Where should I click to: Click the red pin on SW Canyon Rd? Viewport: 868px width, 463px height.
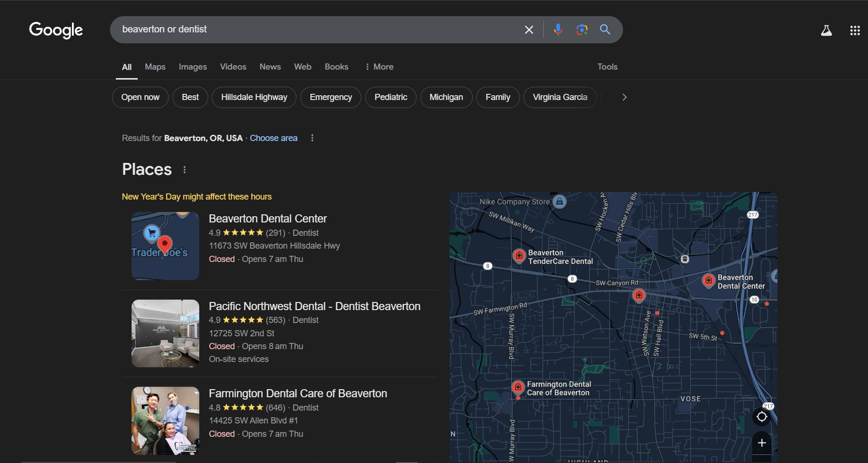click(x=639, y=295)
